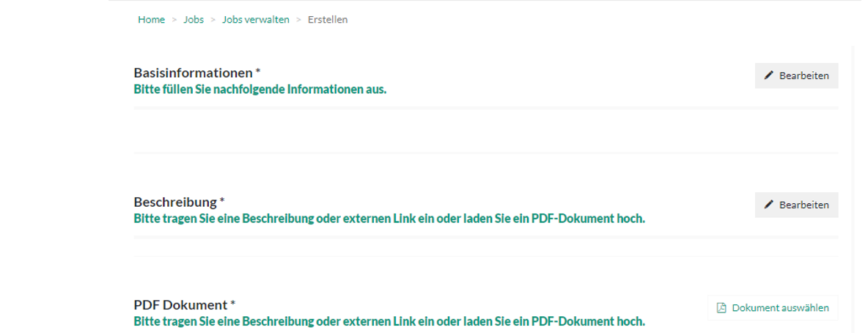Screen dimensions: 868x333
Task: Open the Home breadcrumb link
Action: coord(151,19)
